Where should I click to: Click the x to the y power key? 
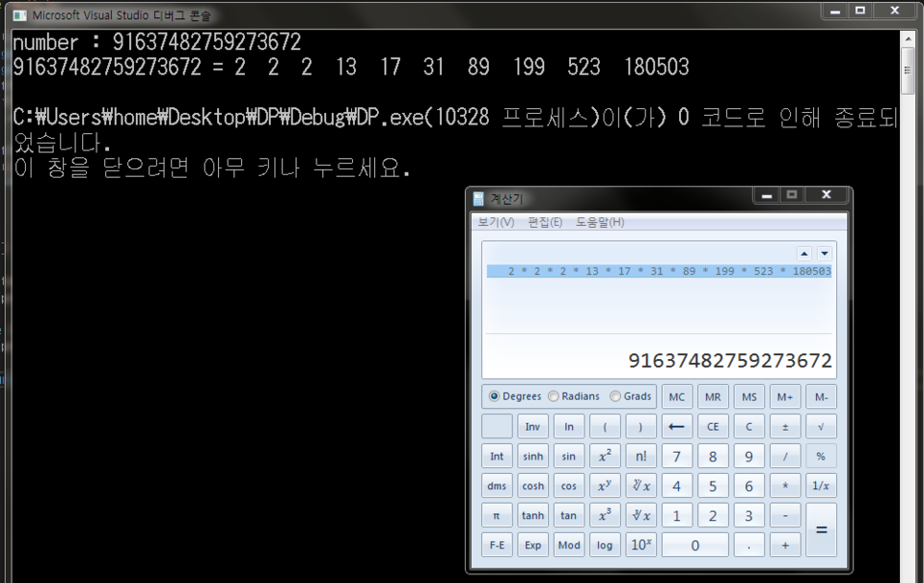pos(605,485)
